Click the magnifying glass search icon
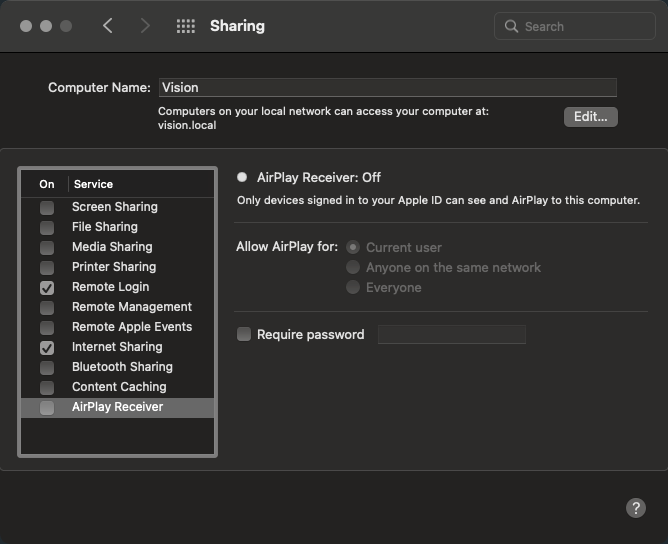Viewport: 668px width, 544px height. click(x=512, y=27)
